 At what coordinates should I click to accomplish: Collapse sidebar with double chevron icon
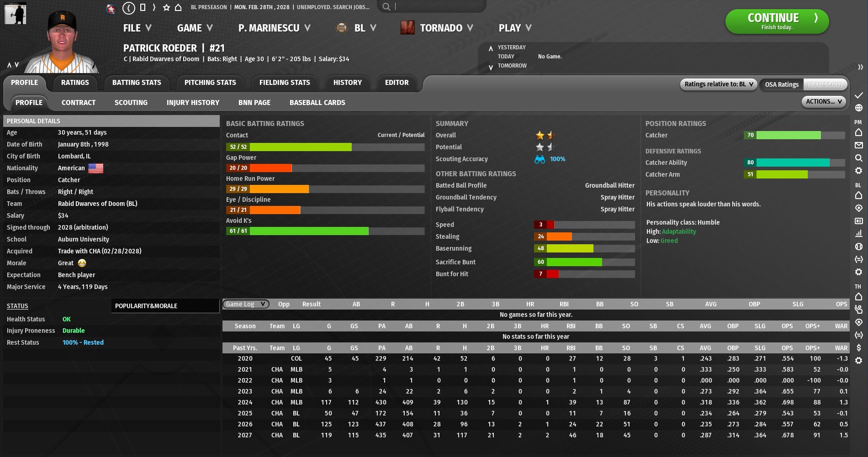[860, 67]
